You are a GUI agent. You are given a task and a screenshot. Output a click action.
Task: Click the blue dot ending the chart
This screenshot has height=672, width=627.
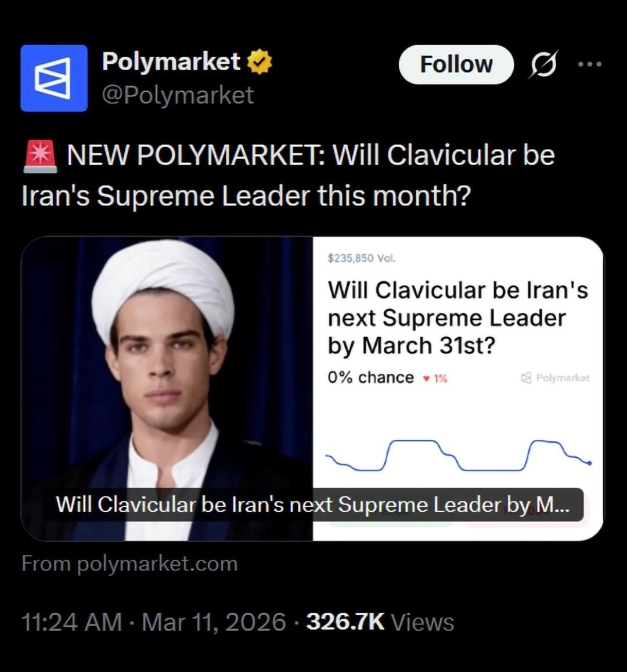[x=590, y=463]
